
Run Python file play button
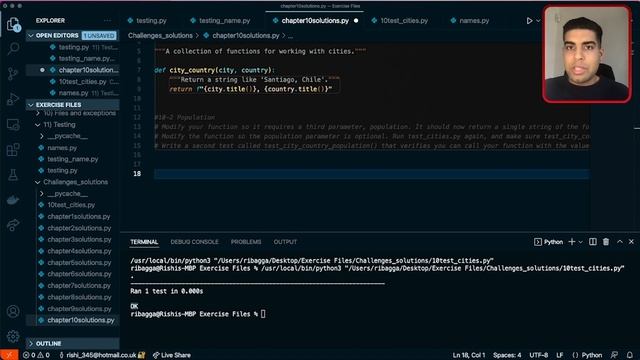[529, 20]
